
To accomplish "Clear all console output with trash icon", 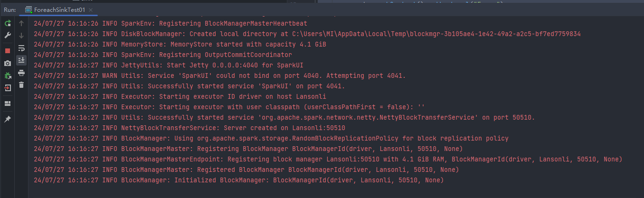I will (x=21, y=85).
